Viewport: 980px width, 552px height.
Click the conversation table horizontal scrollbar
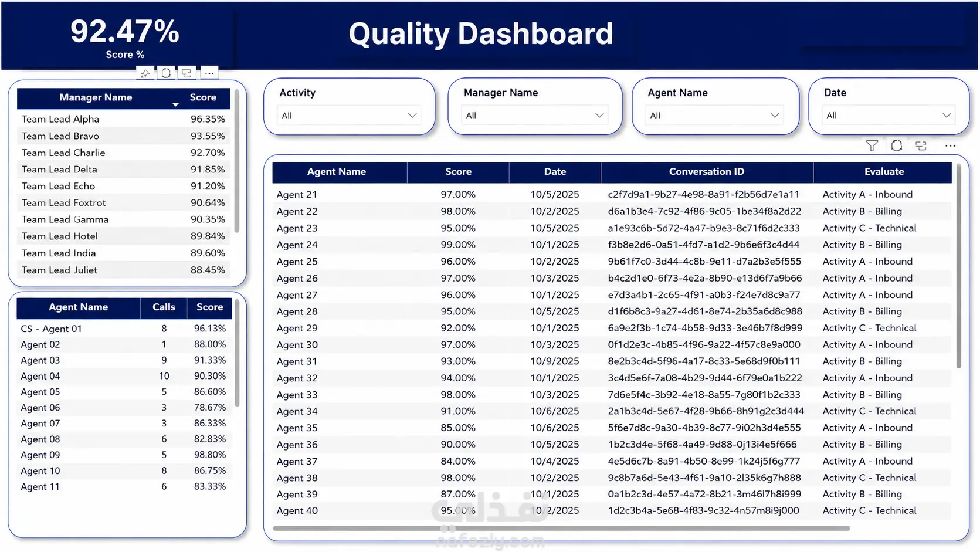(561, 529)
